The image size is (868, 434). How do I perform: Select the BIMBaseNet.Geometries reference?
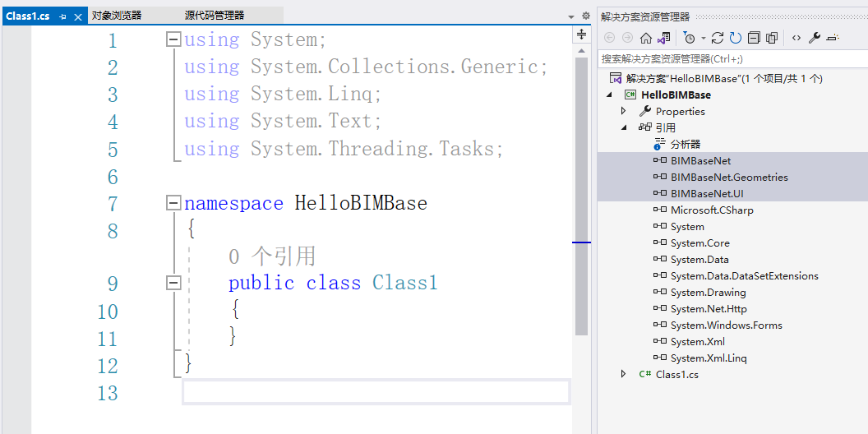(x=728, y=177)
